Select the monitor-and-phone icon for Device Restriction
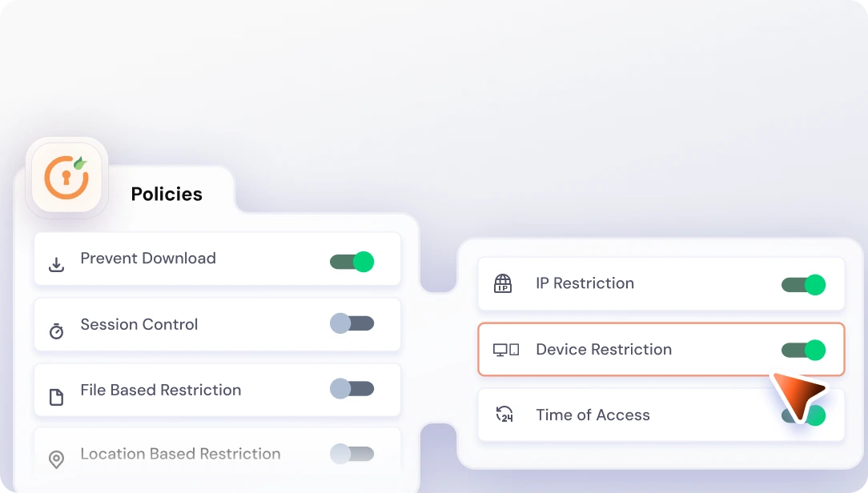This screenshot has height=493, width=868. pos(504,350)
